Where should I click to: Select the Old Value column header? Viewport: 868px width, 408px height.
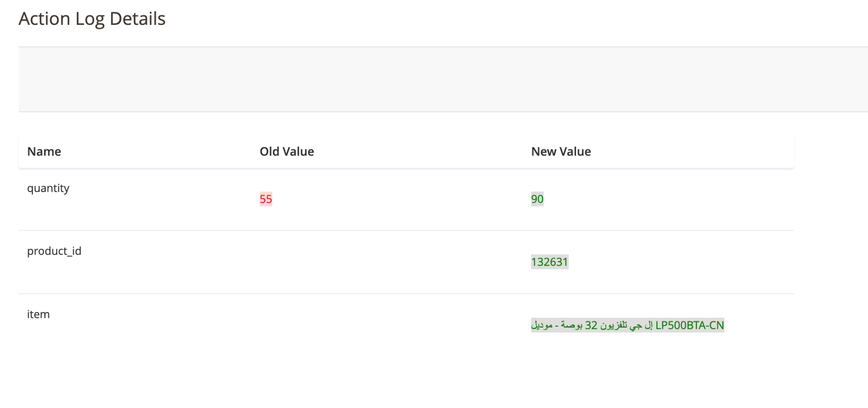click(287, 152)
